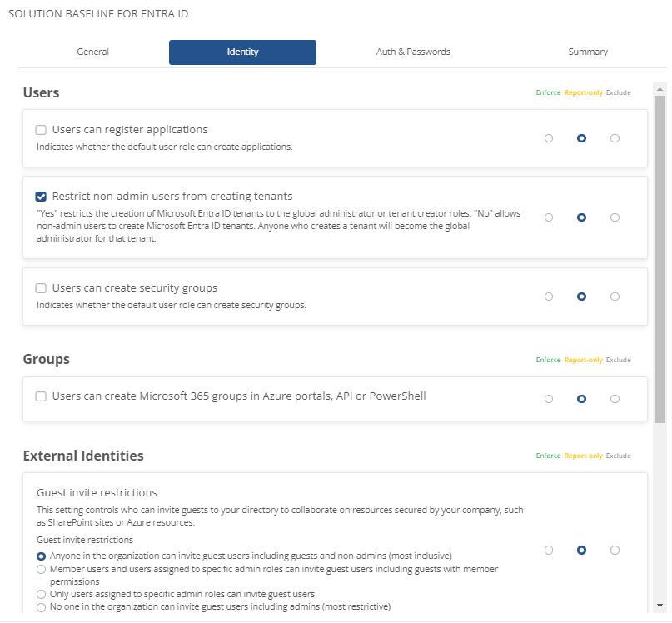
Task: Check Users can create security groups
Action: click(x=41, y=288)
